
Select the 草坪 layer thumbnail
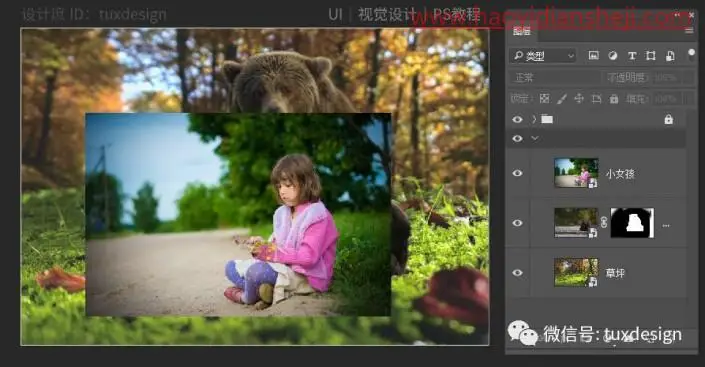576,273
